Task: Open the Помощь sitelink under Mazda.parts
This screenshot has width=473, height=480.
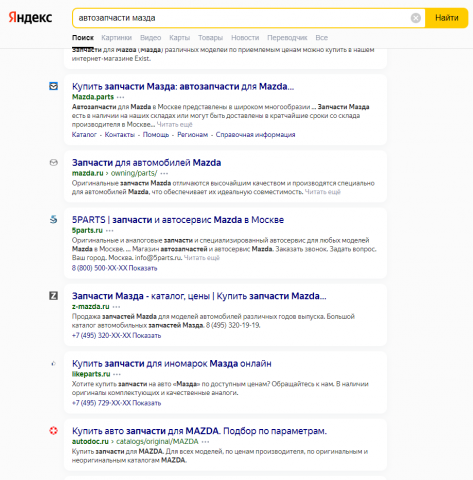Action: coord(156,135)
